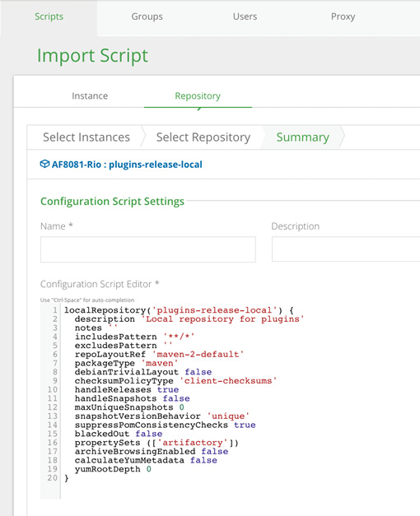This screenshot has width=420, height=516.
Task: Go to the Proxy tab
Action: pos(343,16)
